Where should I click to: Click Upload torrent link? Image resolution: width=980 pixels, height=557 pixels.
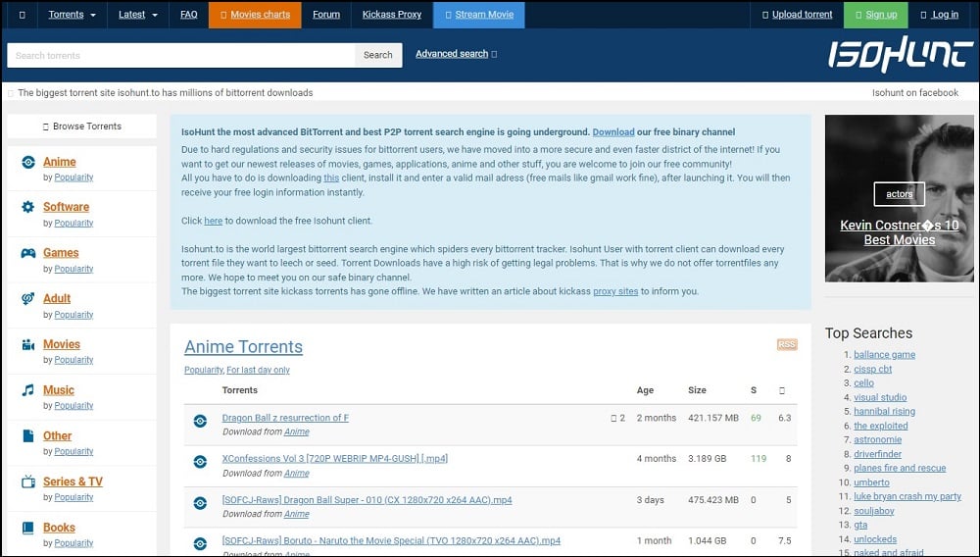(798, 15)
